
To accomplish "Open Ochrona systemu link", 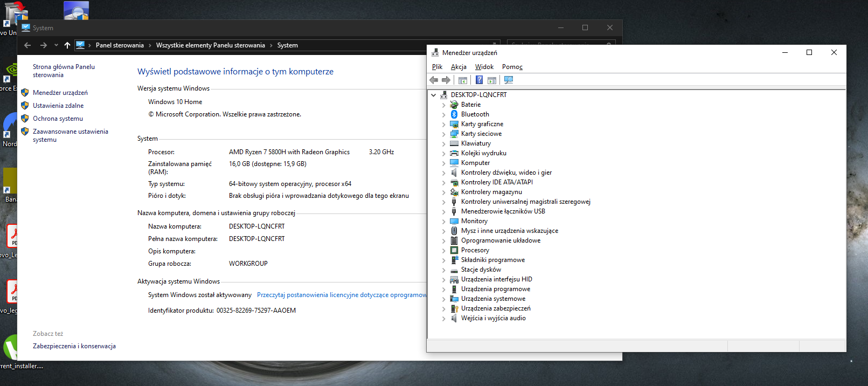I will point(58,119).
